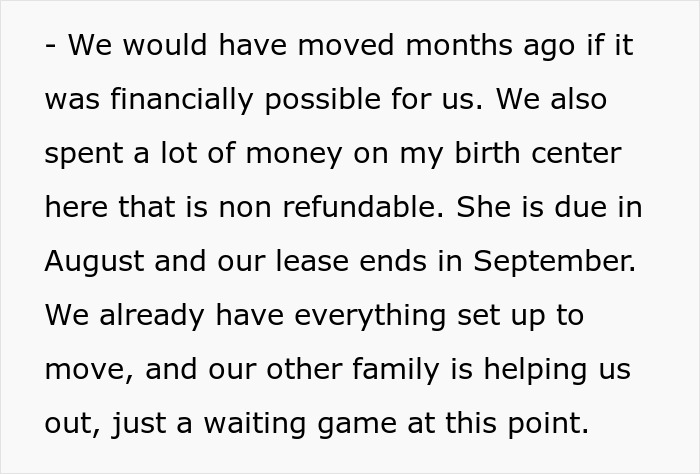Viewport: 700px width, 474px height.
Task: Click the leading dash before "We would"
Action: pyautogui.click(x=50, y=46)
